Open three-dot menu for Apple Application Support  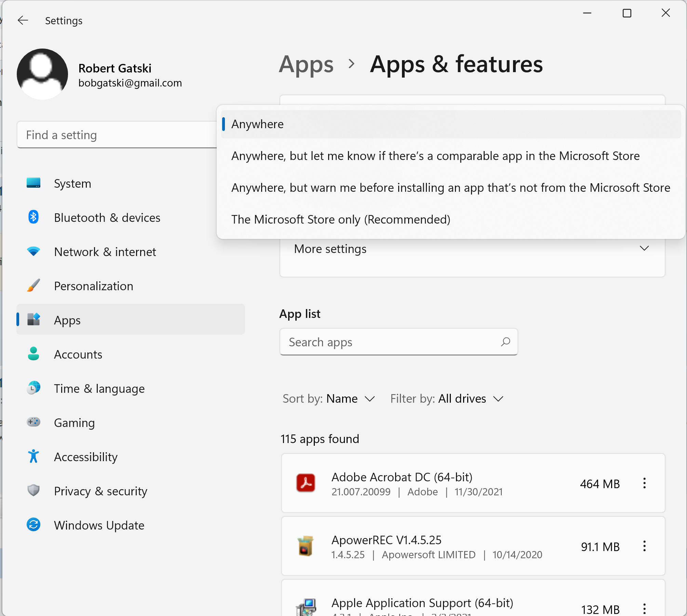(x=644, y=608)
